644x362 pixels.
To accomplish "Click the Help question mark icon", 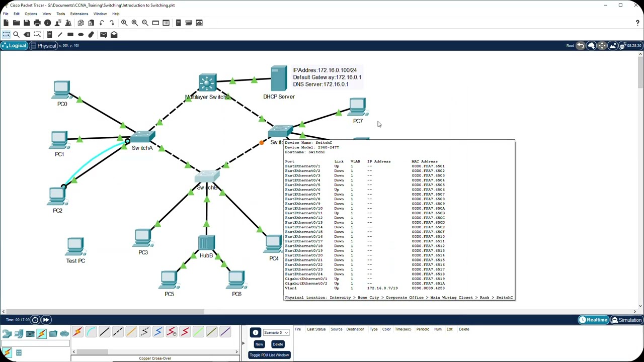I will 637,23.
